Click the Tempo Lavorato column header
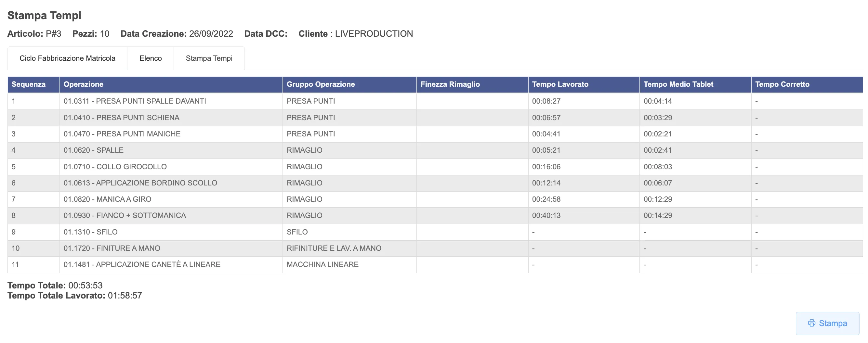The image size is (868, 343). [x=560, y=84]
